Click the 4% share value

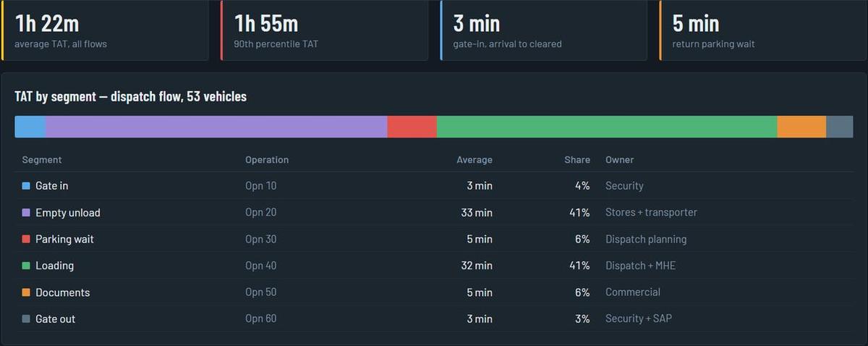(x=583, y=186)
